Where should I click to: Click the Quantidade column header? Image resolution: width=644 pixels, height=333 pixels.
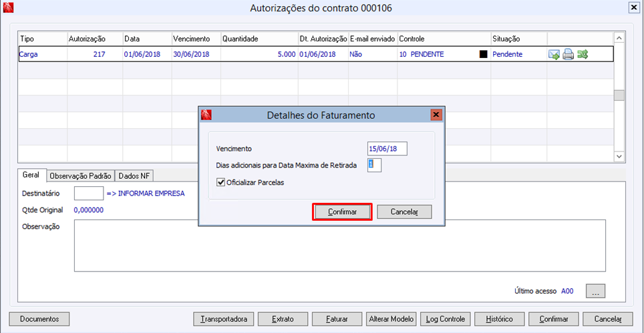click(260, 39)
